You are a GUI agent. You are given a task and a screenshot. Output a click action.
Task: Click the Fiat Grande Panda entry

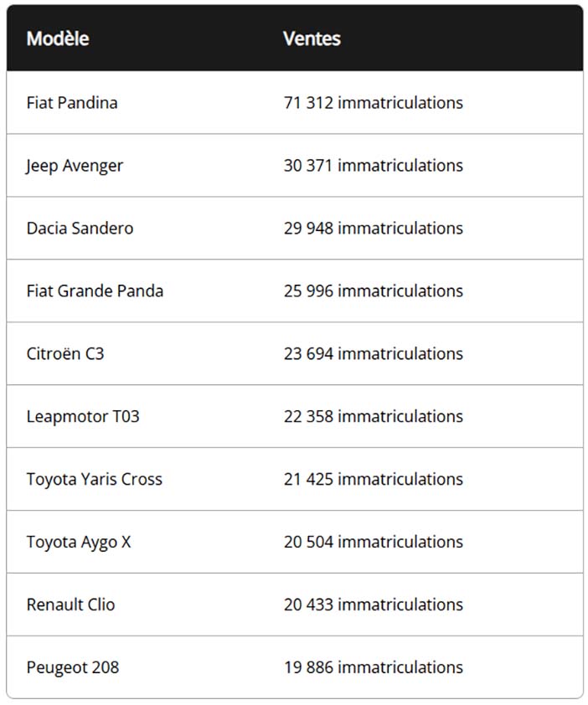(x=95, y=291)
